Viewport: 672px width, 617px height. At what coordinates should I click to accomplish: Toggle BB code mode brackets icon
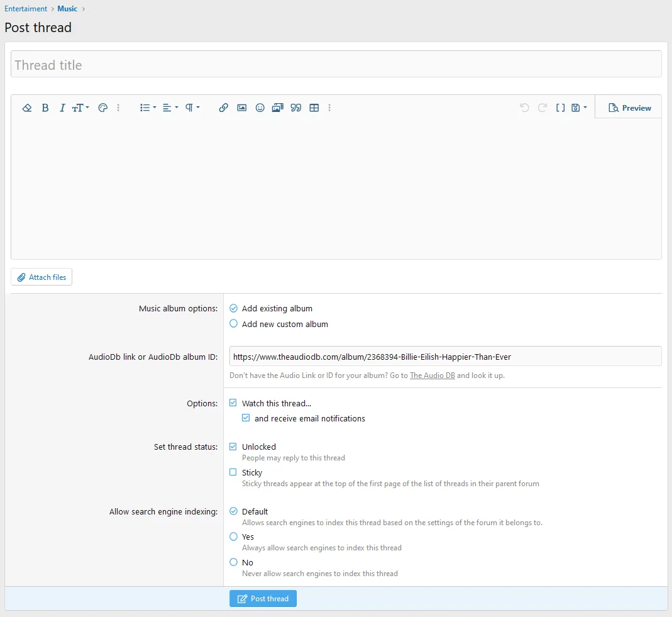click(561, 108)
